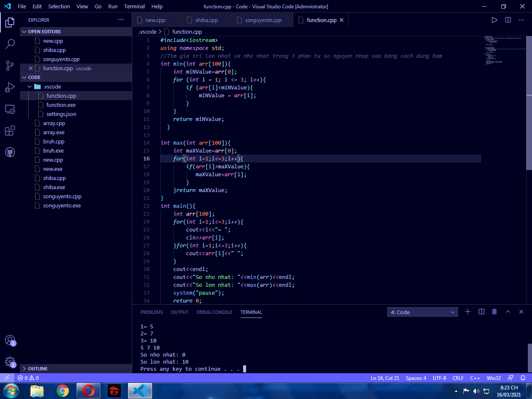Click .vscode in the breadcrumb

[x=148, y=32]
